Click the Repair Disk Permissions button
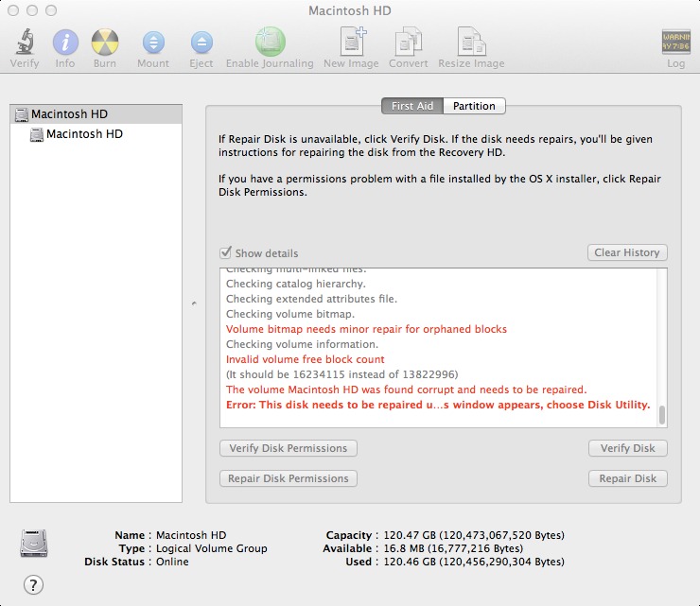Screen dimensions: 700x606 click(289, 478)
